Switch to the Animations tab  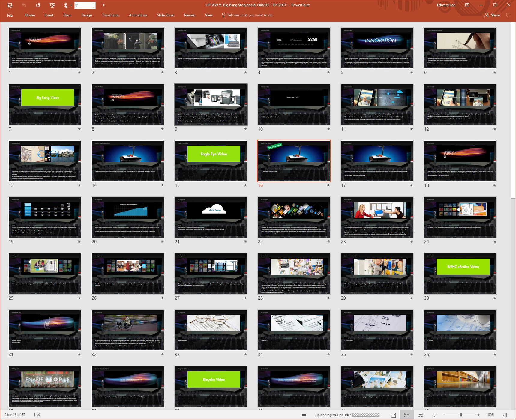(138, 15)
